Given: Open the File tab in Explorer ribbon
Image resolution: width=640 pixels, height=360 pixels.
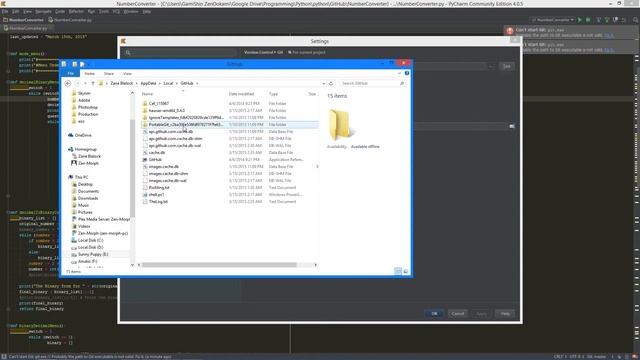Looking at the screenshot, I should (x=71, y=73).
